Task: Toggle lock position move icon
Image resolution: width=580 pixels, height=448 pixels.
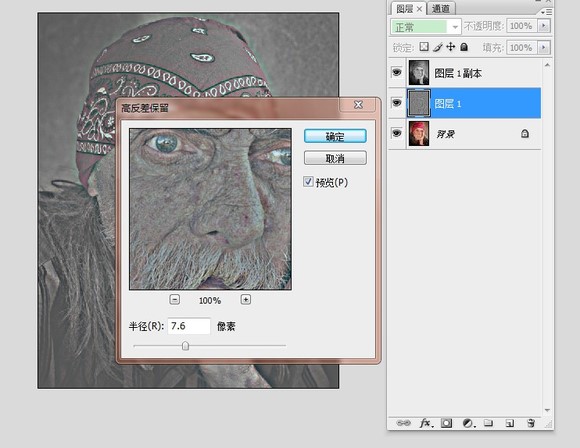Action: pyautogui.click(x=451, y=47)
